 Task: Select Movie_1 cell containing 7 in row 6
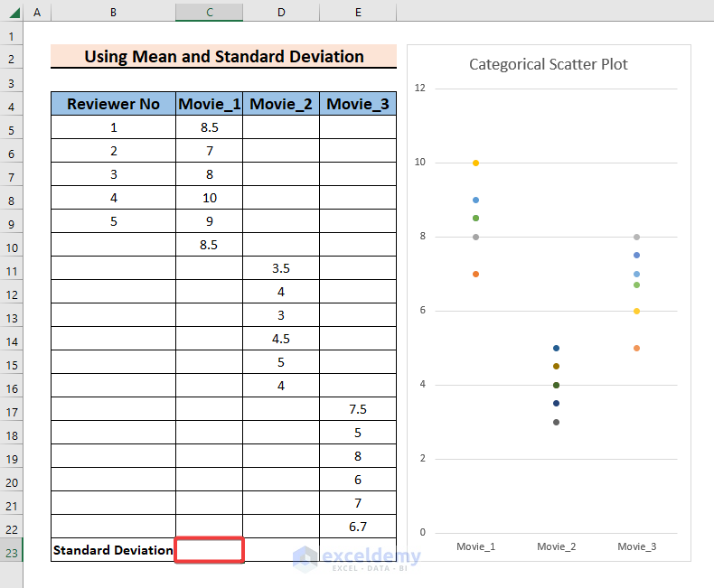coord(210,151)
